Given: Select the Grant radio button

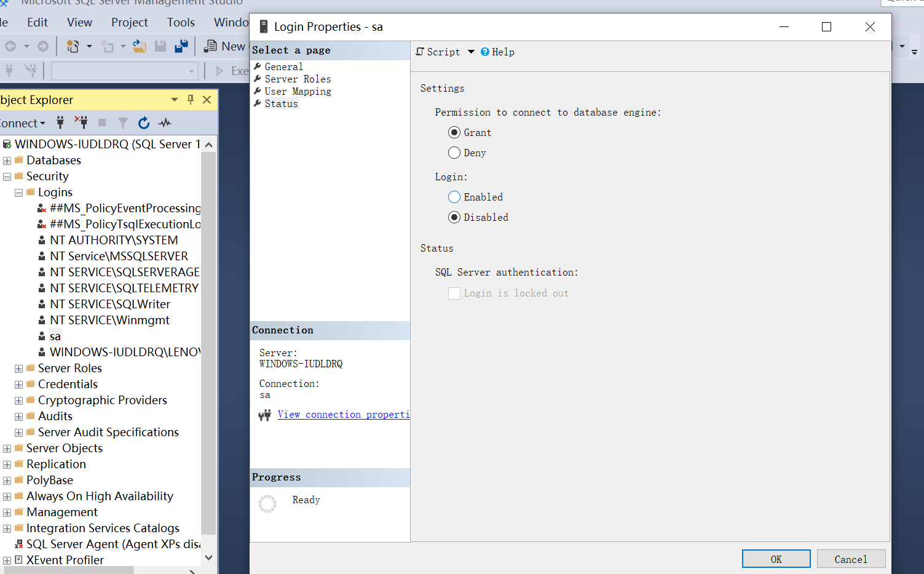Looking at the screenshot, I should click(x=454, y=132).
